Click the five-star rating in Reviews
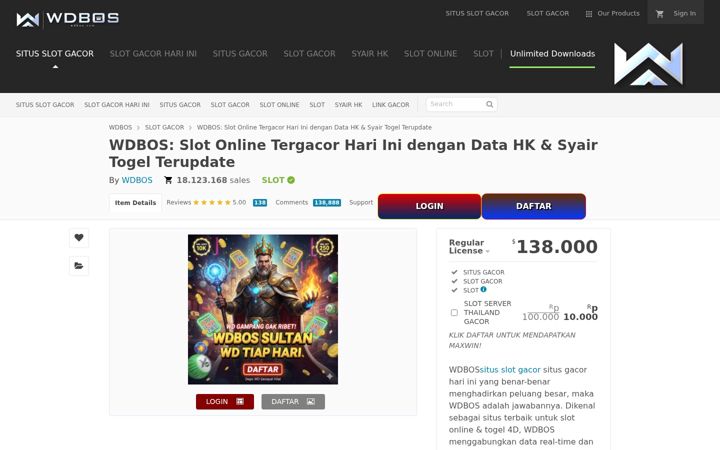 [x=212, y=202]
